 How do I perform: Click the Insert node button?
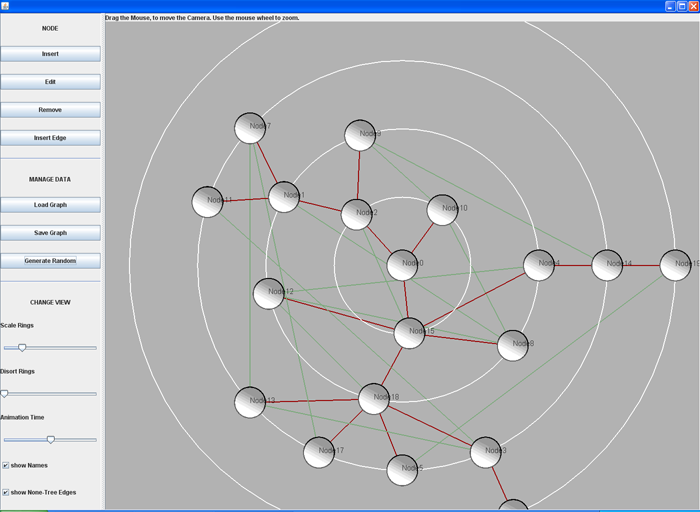coord(50,54)
